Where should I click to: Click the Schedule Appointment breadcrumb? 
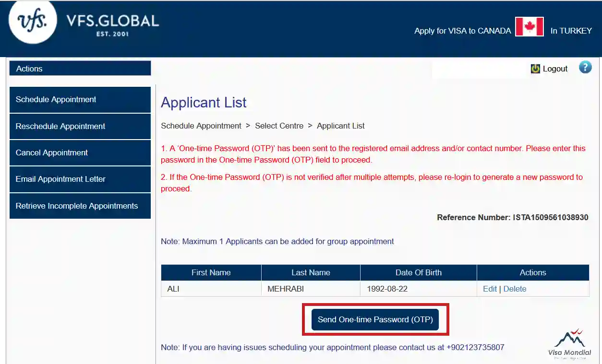click(201, 126)
